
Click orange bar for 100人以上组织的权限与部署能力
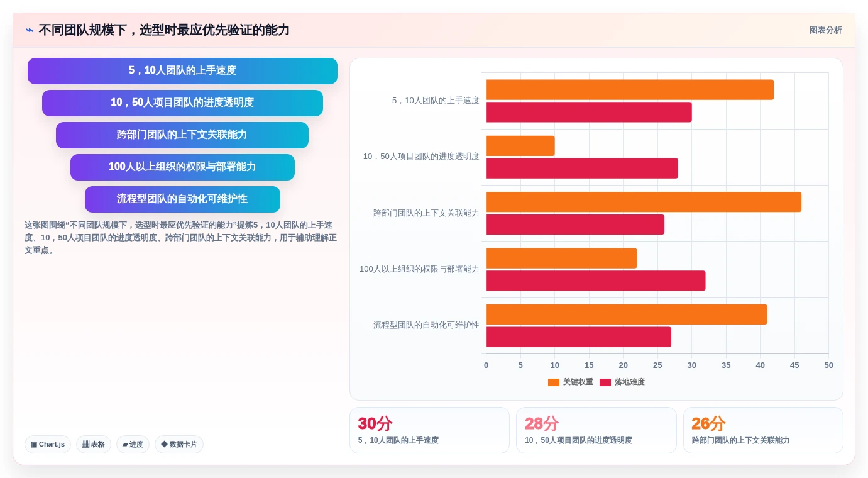click(x=561, y=258)
